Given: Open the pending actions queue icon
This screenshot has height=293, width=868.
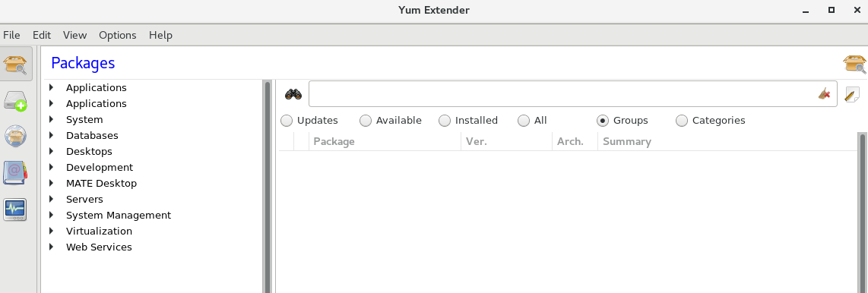Looking at the screenshot, I should [x=16, y=100].
